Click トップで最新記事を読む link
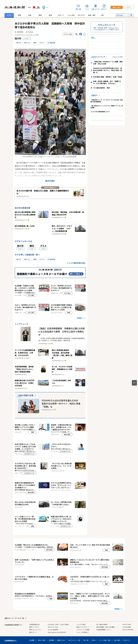 tap(76, 263)
